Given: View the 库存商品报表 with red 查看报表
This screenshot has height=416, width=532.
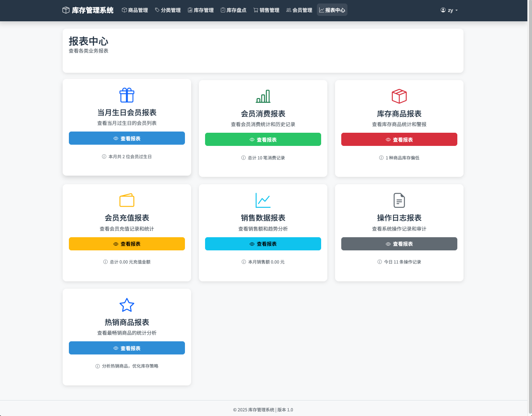Looking at the screenshot, I should point(399,139).
